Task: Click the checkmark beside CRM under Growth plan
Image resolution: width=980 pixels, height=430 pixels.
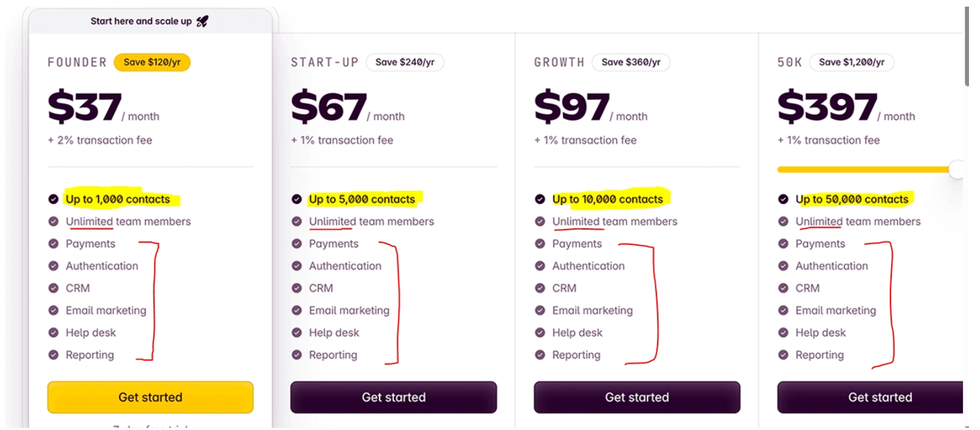Action: pyautogui.click(x=539, y=288)
